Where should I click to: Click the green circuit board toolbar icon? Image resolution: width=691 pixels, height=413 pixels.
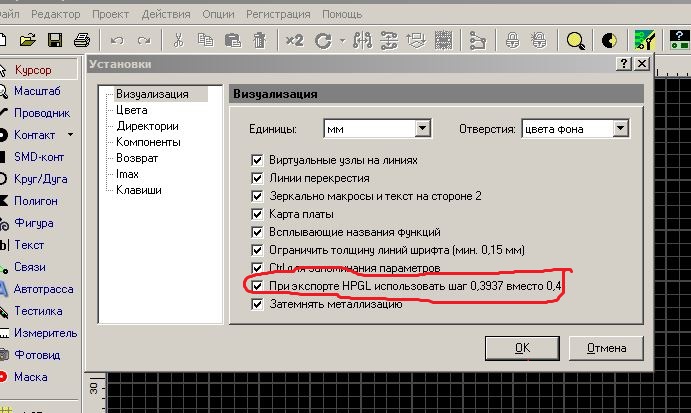(644, 40)
